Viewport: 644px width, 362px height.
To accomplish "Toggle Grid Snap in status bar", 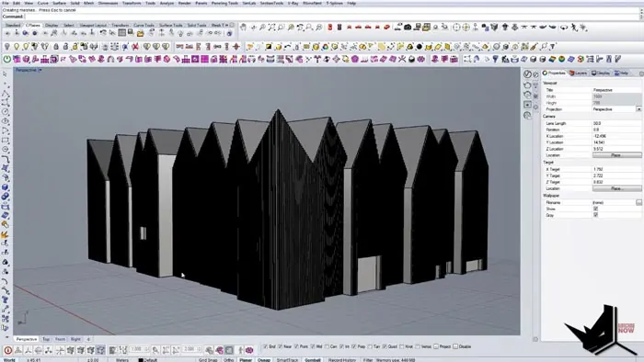I will click(208, 360).
